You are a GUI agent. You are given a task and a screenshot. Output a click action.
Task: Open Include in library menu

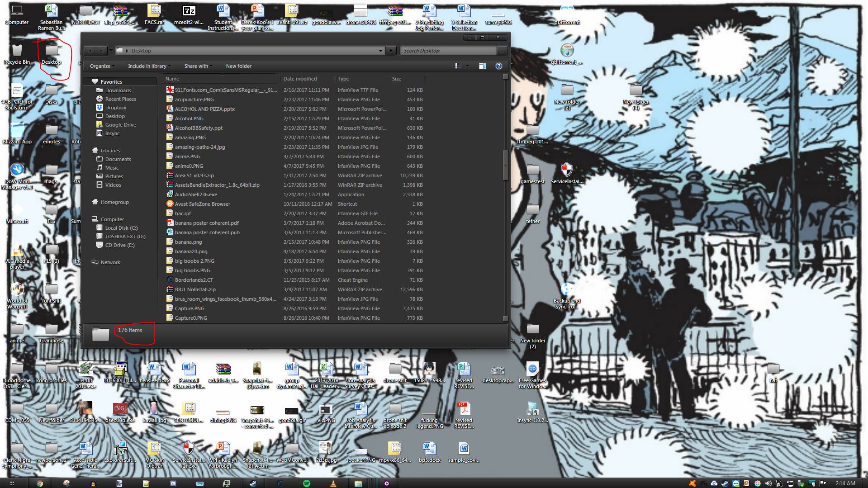[149, 66]
